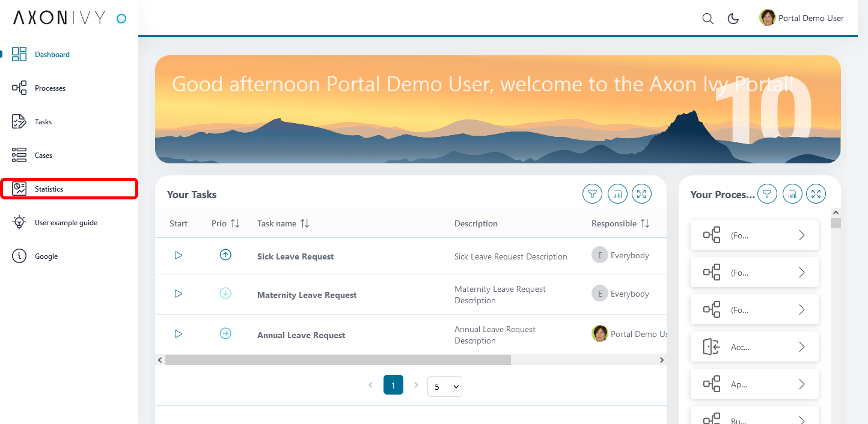Open the first (Fo... process chevron
Viewport: 868px width, 424px height.
pyautogui.click(x=802, y=235)
